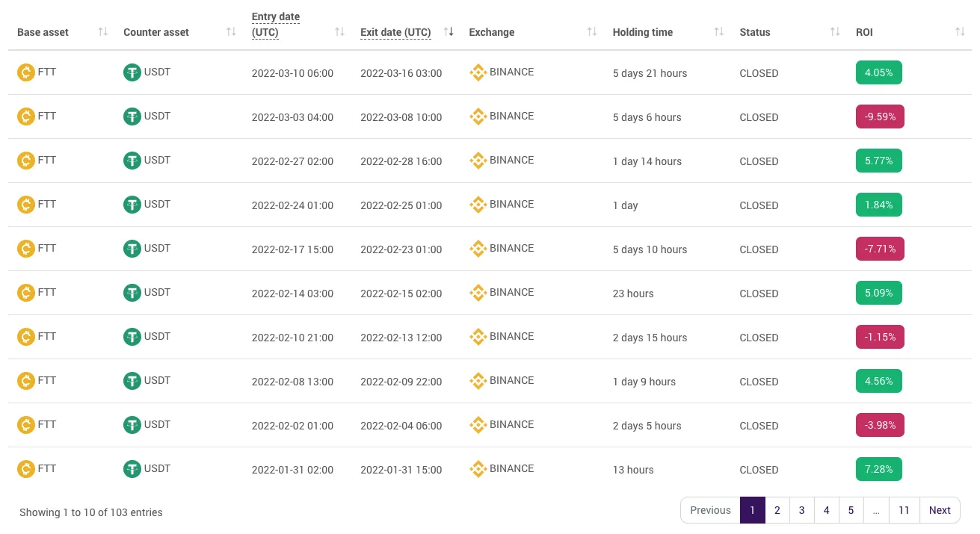This screenshot has height=534, width=980.
Task: Click the green 4.05% ROI badge
Action: coord(878,72)
